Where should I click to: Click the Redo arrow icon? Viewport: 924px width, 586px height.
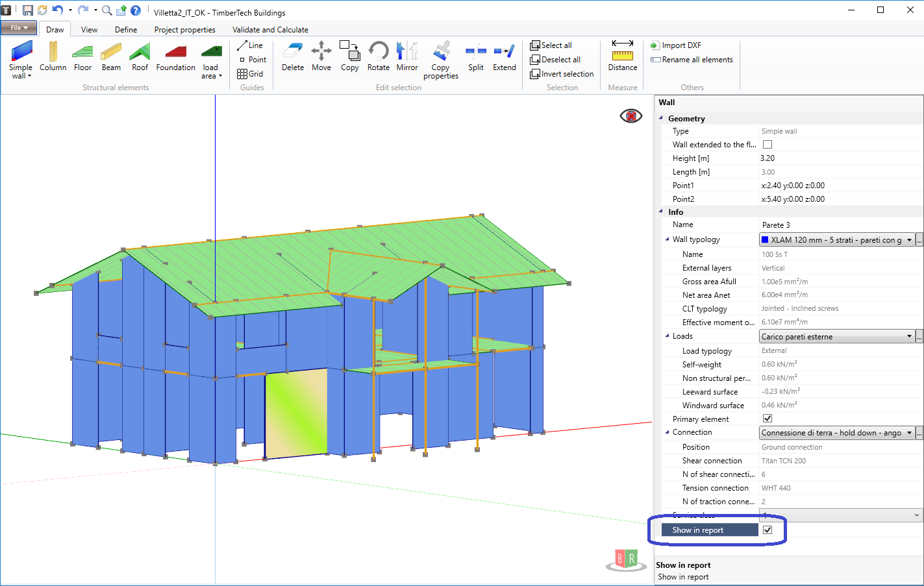[x=83, y=10]
